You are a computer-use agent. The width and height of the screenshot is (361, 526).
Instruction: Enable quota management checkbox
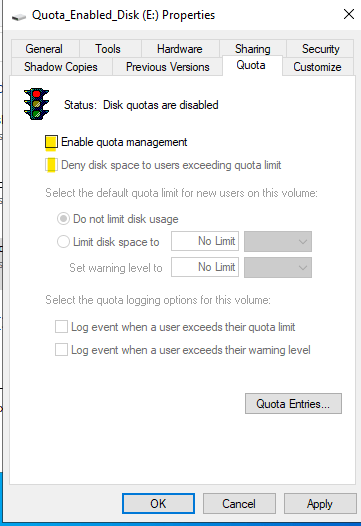51,142
